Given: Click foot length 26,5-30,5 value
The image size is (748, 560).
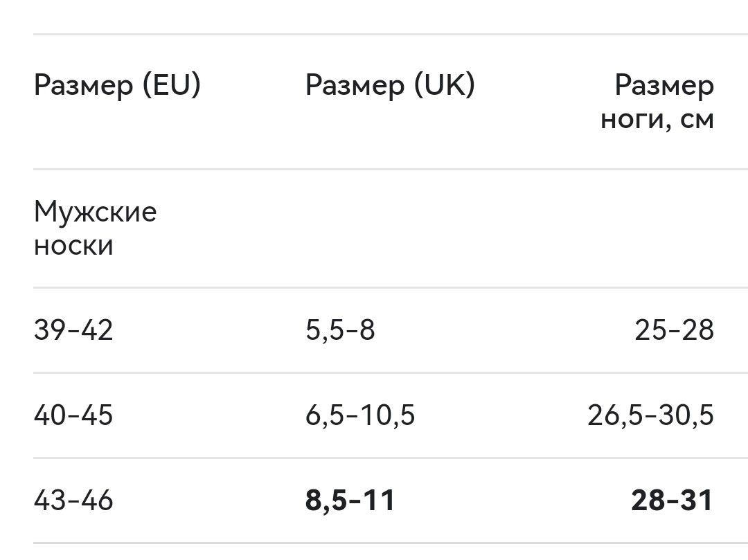Looking at the screenshot, I should tap(650, 415).
